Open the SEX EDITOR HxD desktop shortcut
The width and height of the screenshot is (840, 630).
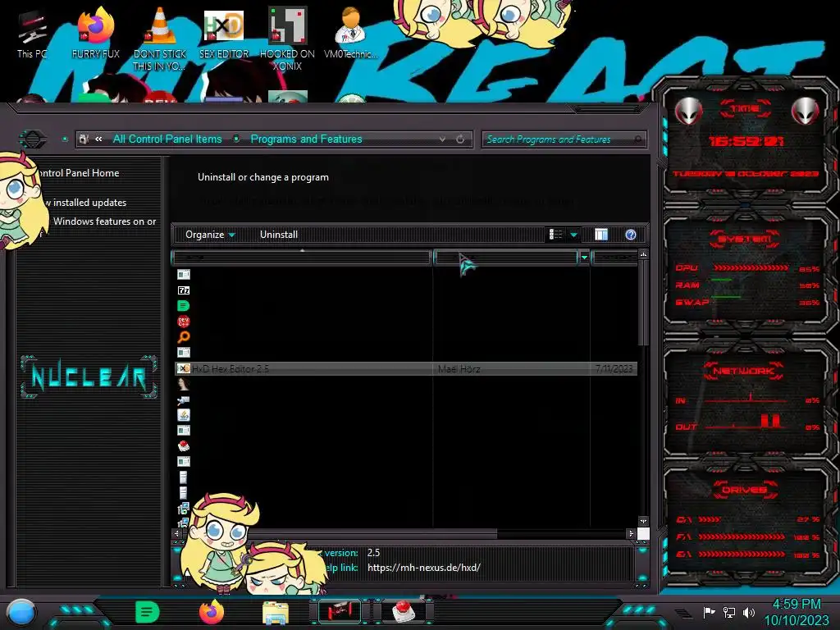click(x=224, y=33)
